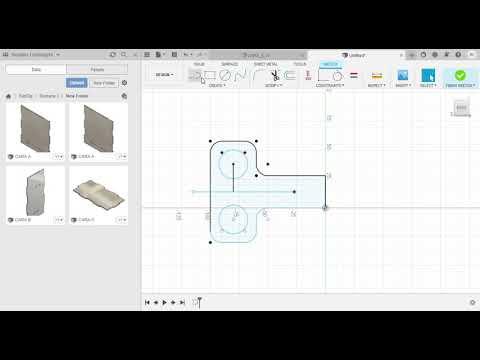Hide the Data Panel with grid icon
The width and height of the screenshot is (480, 360).
[147, 54]
